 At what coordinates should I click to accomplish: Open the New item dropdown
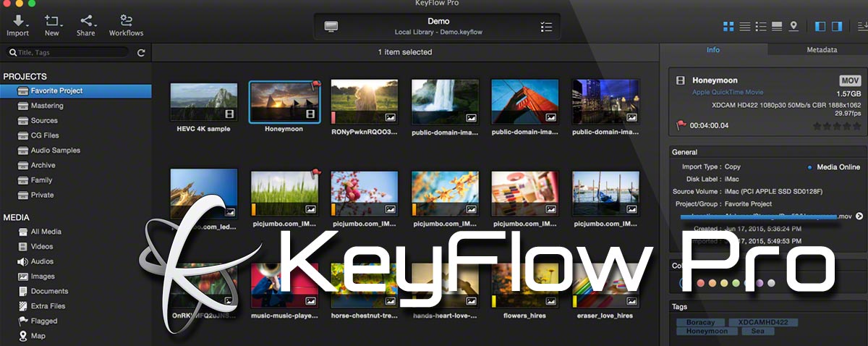coord(52,25)
